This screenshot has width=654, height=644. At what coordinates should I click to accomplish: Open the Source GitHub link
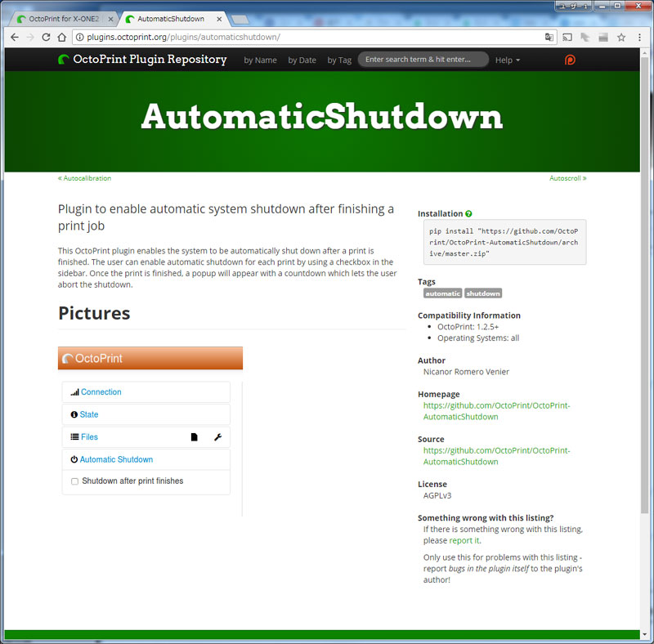496,456
